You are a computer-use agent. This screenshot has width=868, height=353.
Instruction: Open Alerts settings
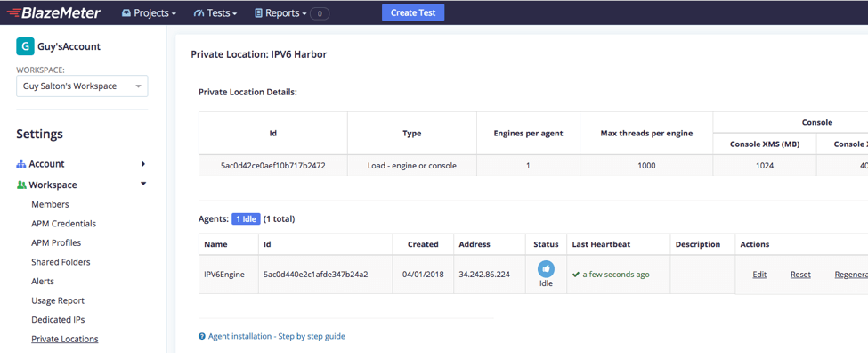(43, 282)
